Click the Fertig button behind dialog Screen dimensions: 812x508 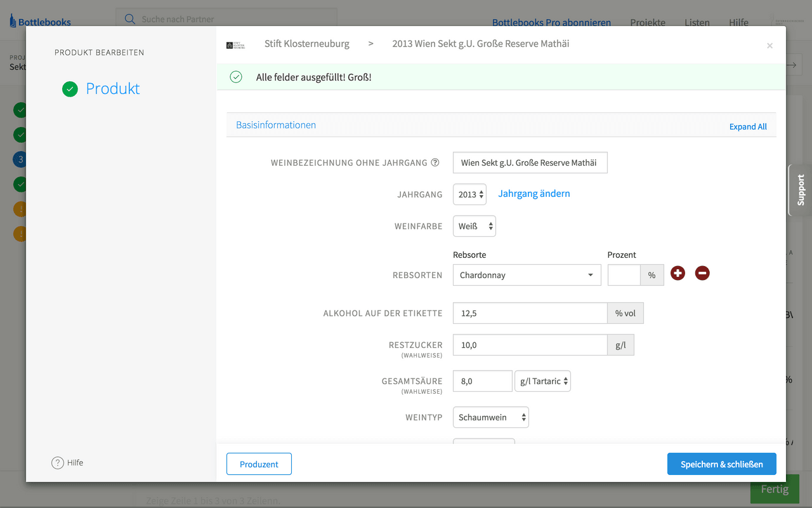coord(775,489)
